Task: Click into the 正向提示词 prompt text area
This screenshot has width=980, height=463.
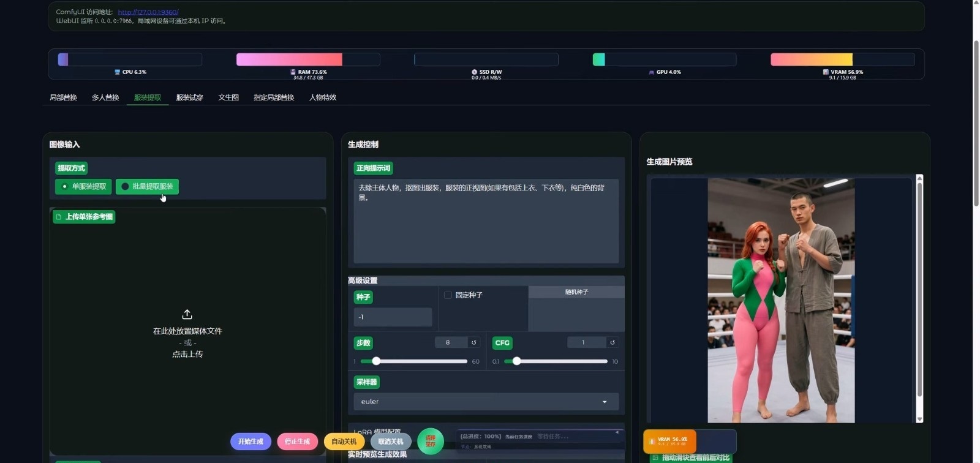Action: click(x=486, y=220)
